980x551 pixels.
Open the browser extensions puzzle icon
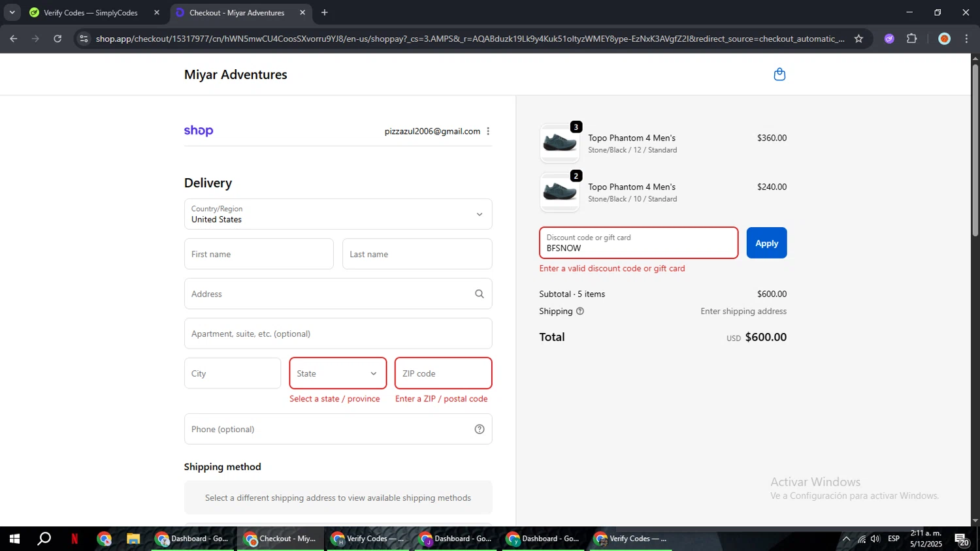tap(912, 39)
